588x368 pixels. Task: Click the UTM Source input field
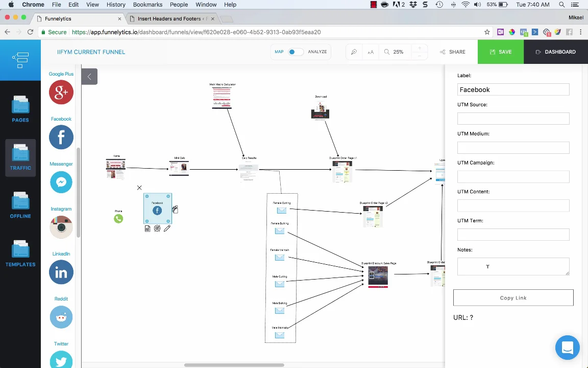point(513,119)
